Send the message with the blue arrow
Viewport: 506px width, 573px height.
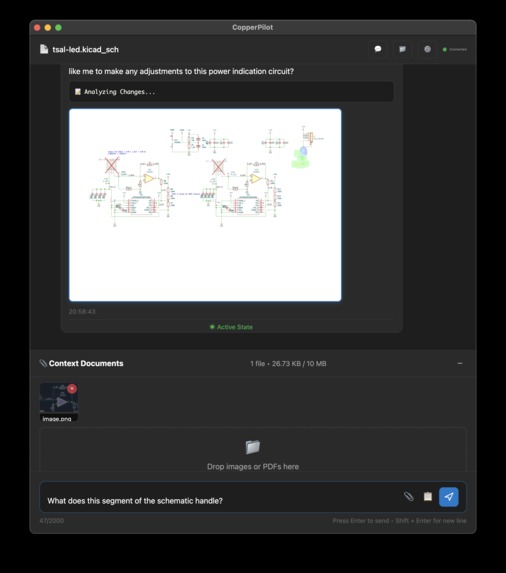tap(449, 497)
